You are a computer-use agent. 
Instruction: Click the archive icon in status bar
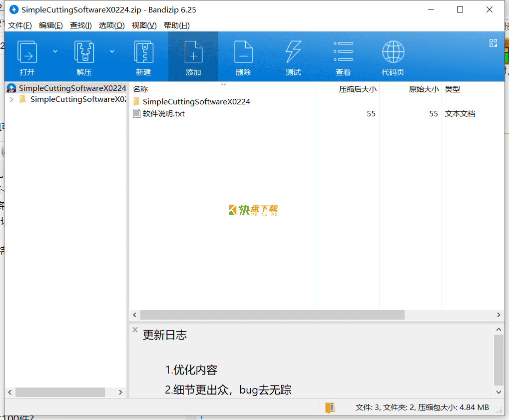330,408
